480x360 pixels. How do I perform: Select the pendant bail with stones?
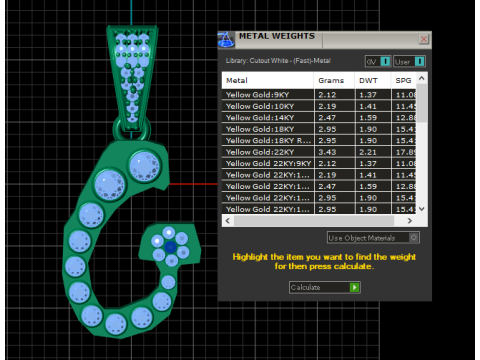click(132, 77)
